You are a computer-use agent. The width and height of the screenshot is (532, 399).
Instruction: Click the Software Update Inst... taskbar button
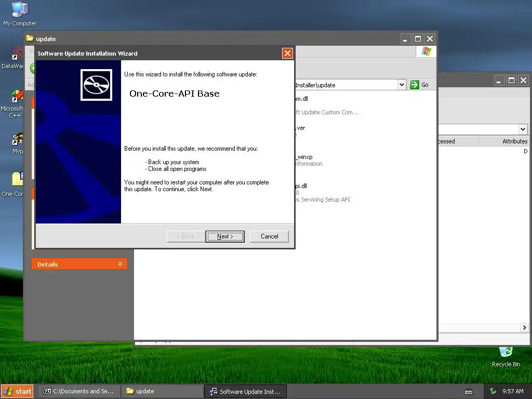pos(245,392)
